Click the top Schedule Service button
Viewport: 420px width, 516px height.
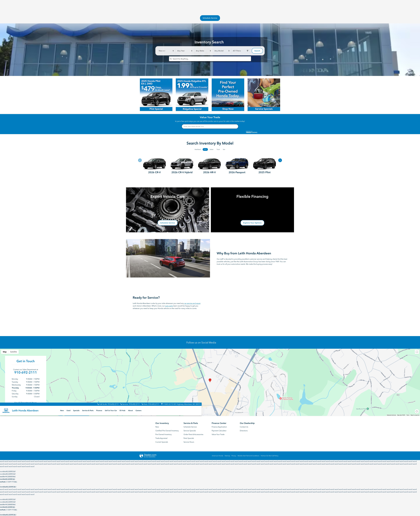pos(210,18)
